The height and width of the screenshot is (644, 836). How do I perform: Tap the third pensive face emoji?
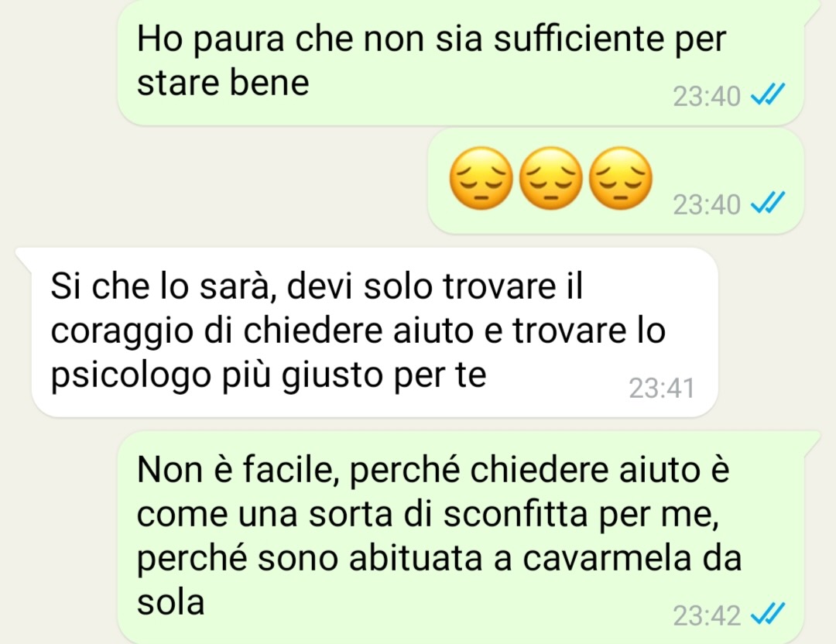620,179
